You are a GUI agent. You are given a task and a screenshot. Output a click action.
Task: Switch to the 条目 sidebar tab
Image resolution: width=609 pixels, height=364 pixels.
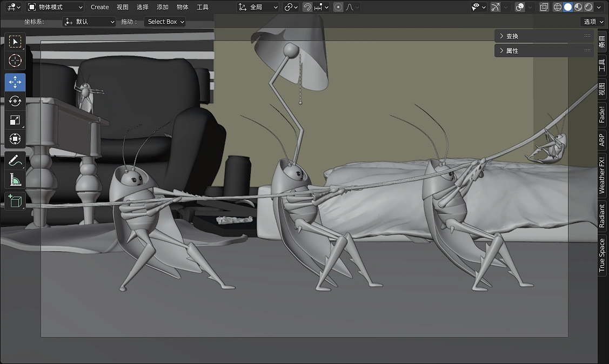[602, 41]
